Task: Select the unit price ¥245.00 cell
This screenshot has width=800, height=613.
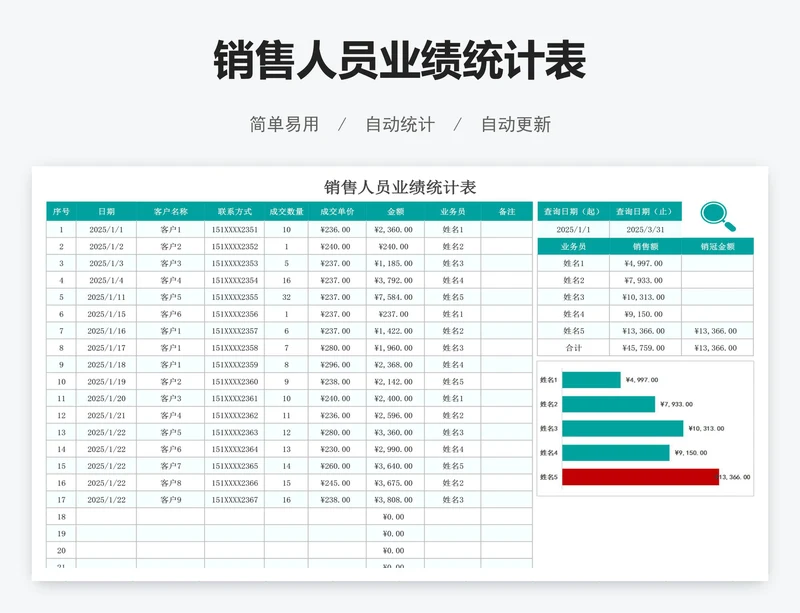Action: 337,483
